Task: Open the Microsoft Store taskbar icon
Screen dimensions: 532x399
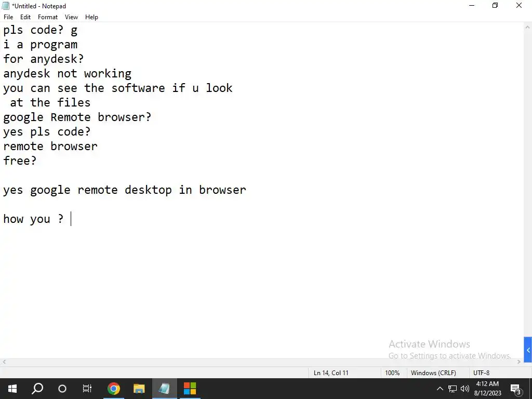Action: [190, 389]
